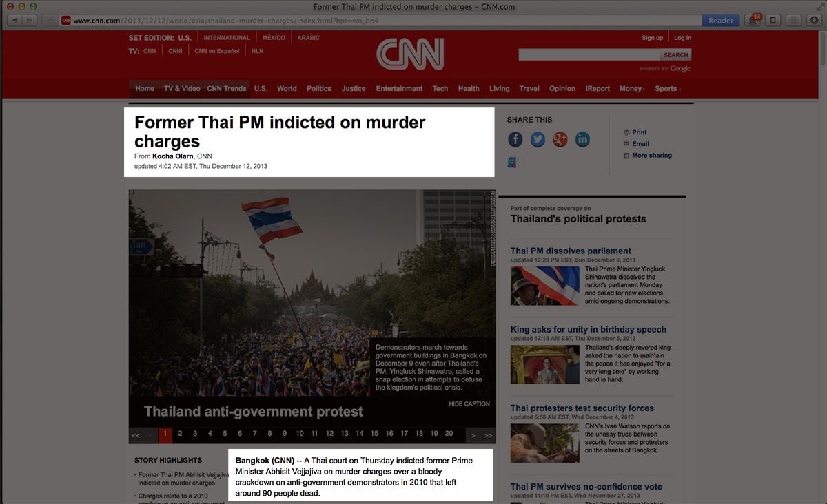This screenshot has width=827, height=504.
Task: Share the article on Google+
Action: click(x=560, y=139)
